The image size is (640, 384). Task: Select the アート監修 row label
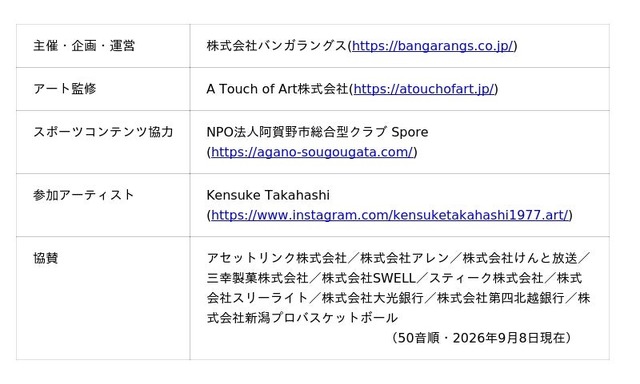coord(65,89)
